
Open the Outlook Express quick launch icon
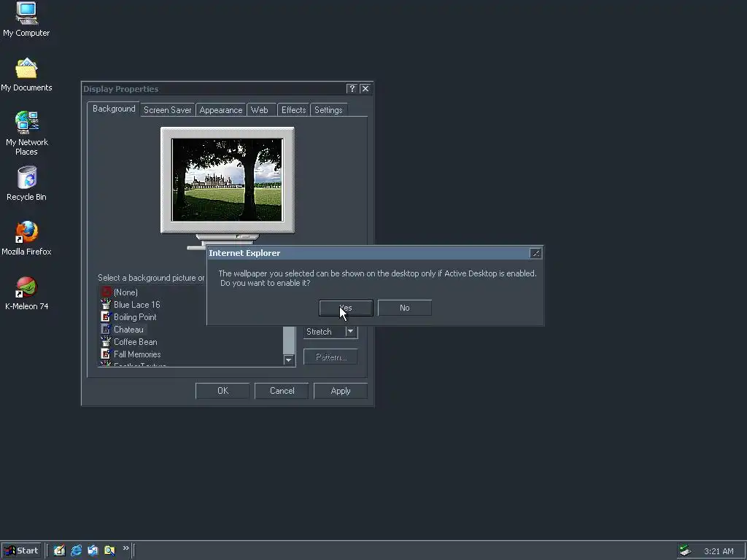[x=93, y=551]
